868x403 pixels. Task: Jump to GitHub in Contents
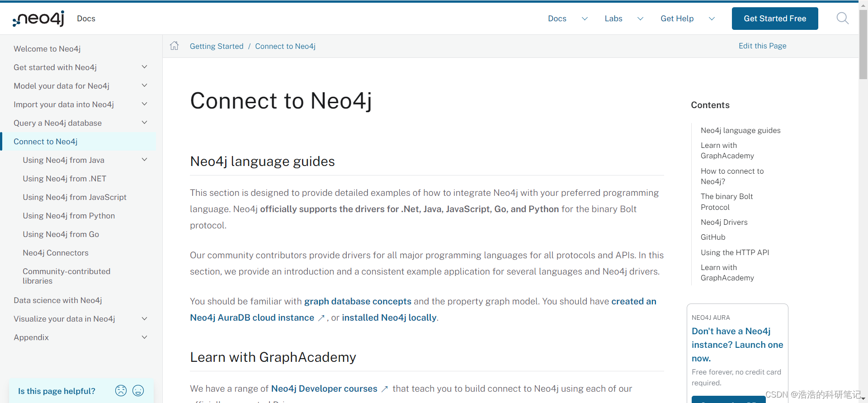click(713, 237)
